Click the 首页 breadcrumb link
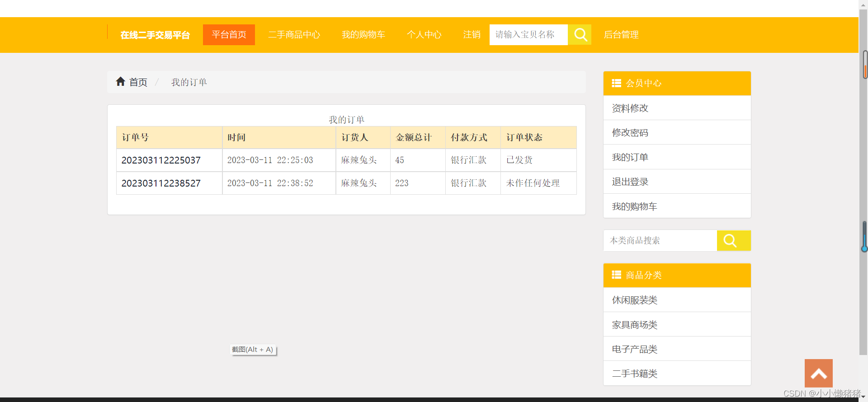 tap(138, 82)
